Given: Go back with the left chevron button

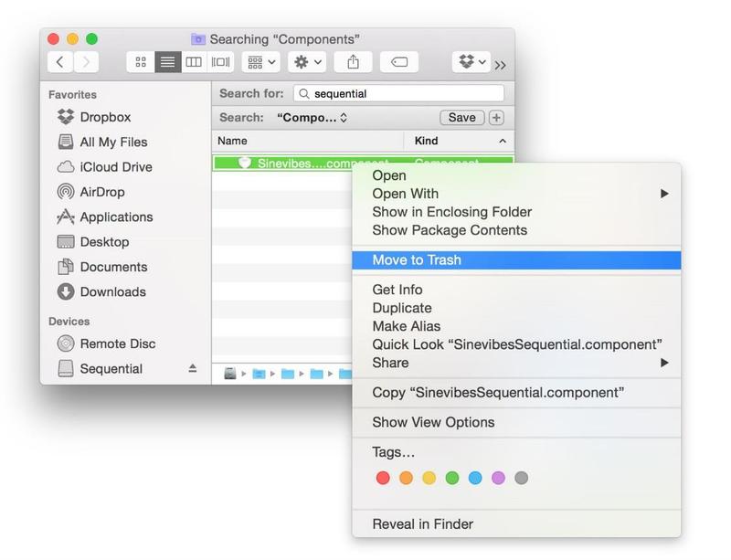Looking at the screenshot, I should point(60,62).
